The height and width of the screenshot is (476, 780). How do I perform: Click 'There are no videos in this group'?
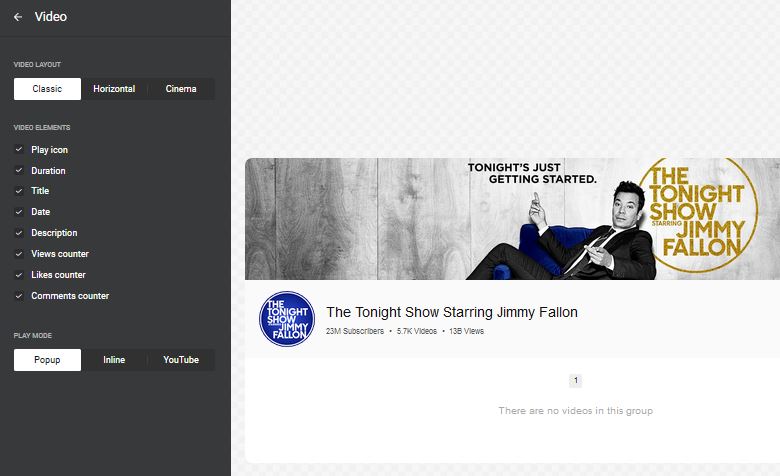tap(576, 411)
